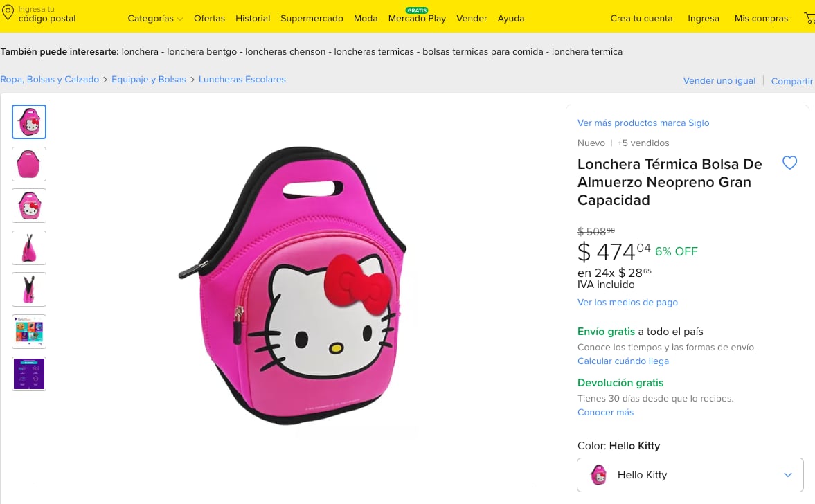Open the Hello Kitty color selector
The height and width of the screenshot is (504, 815).
tap(690, 475)
